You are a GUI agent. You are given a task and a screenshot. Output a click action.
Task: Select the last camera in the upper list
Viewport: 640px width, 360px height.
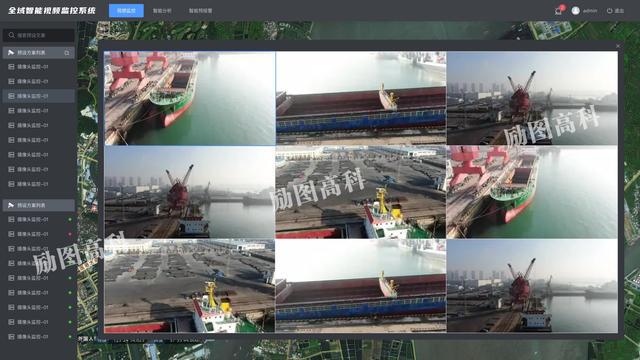[x=39, y=184]
